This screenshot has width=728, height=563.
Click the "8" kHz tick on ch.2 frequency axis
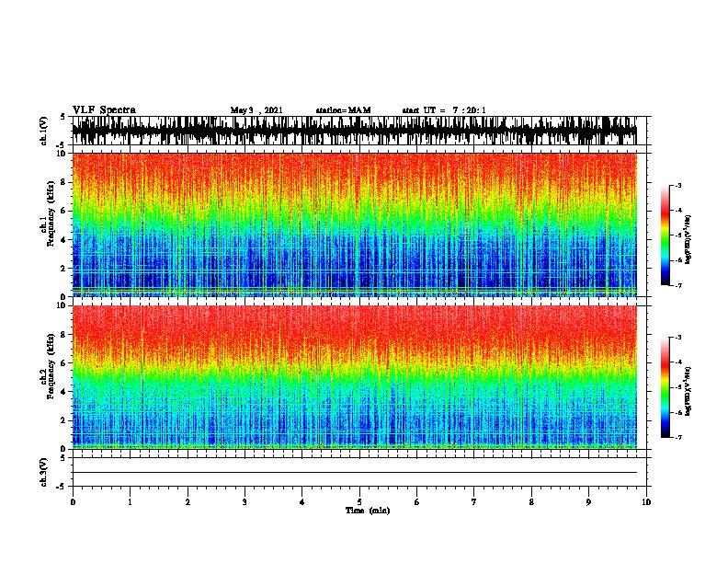tap(63, 335)
